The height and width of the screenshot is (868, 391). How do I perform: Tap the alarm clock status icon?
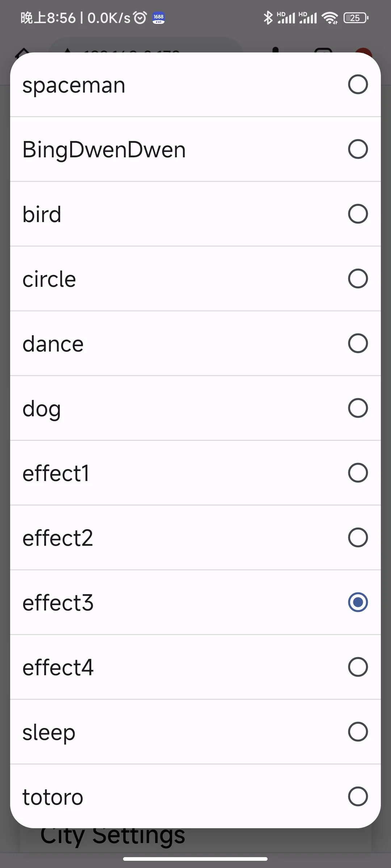(140, 17)
